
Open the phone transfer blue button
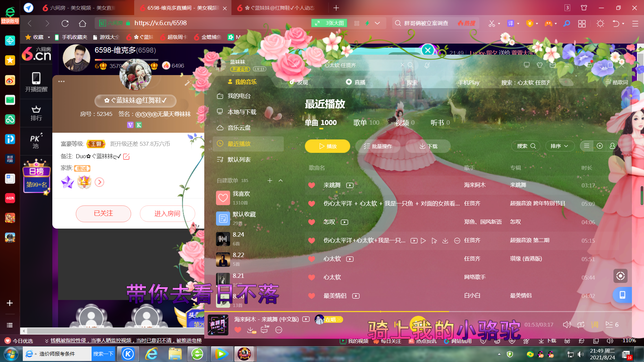(x=622, y=295)
